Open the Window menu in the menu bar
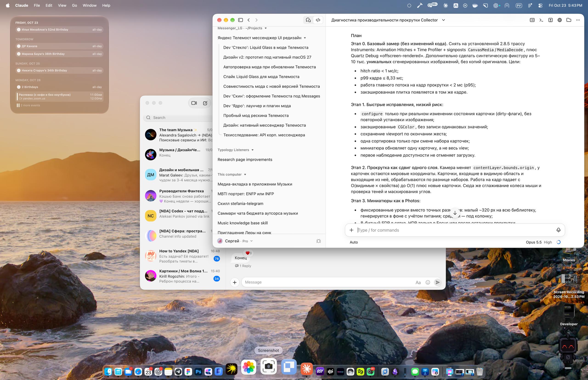 click(x=90, y=6)
